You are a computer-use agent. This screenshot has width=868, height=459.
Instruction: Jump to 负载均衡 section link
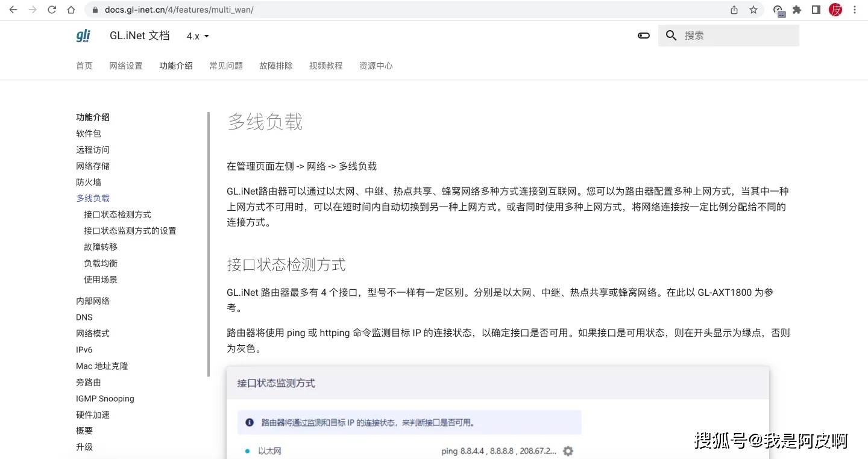point(101,263)
